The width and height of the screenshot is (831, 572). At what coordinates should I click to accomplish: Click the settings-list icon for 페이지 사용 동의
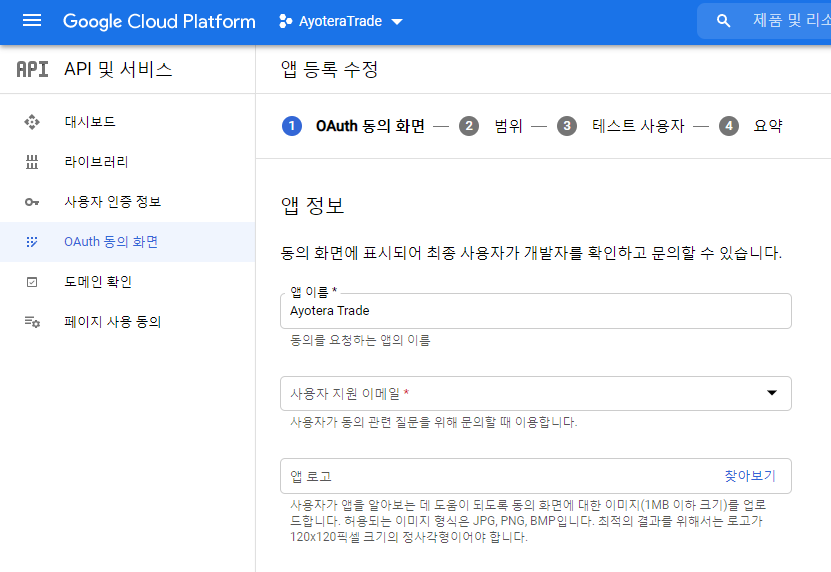(x=32, y=322)
